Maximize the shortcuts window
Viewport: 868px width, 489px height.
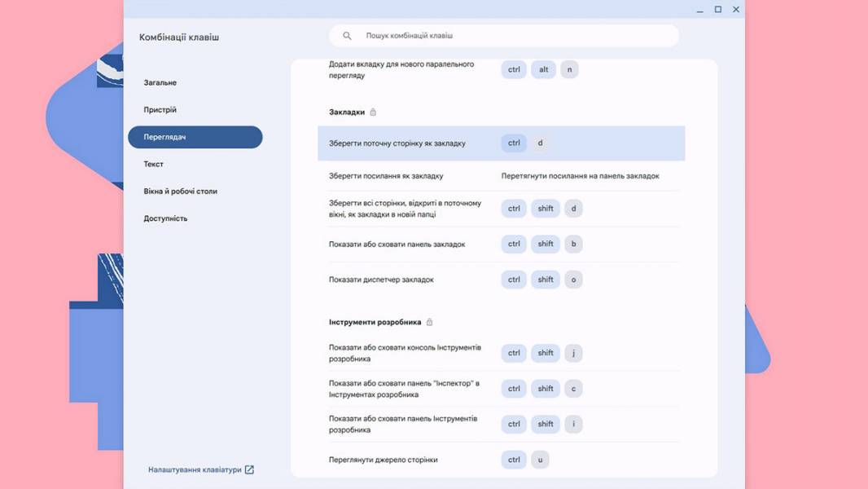[x=718, y=10]
